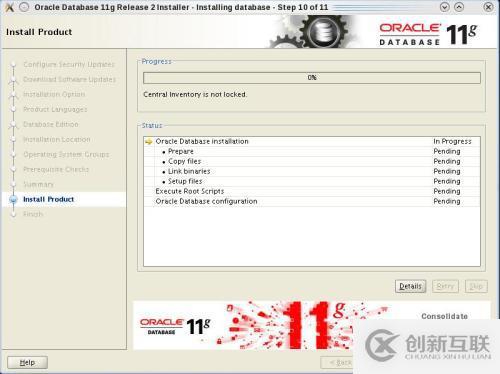500x374 pixels.
Task: Select Installation Location step
Action: [x=57, y=139]
